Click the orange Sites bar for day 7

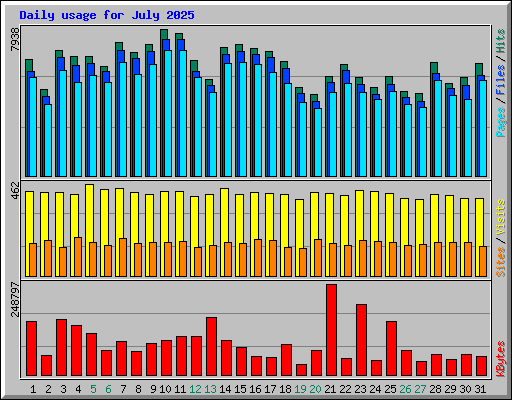(123, 257)
